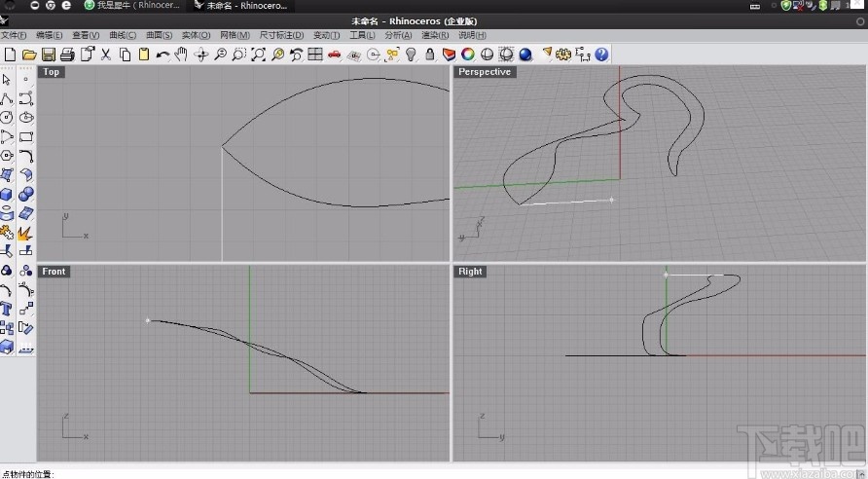Select the Circle tool

click(7, 118)
